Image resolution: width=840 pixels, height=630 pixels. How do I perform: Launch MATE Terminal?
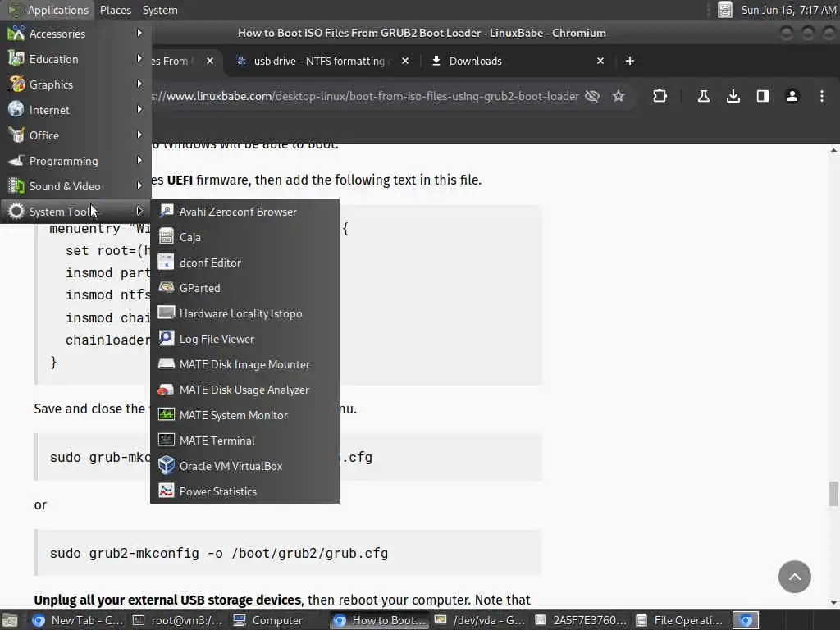tap(244, 441)
